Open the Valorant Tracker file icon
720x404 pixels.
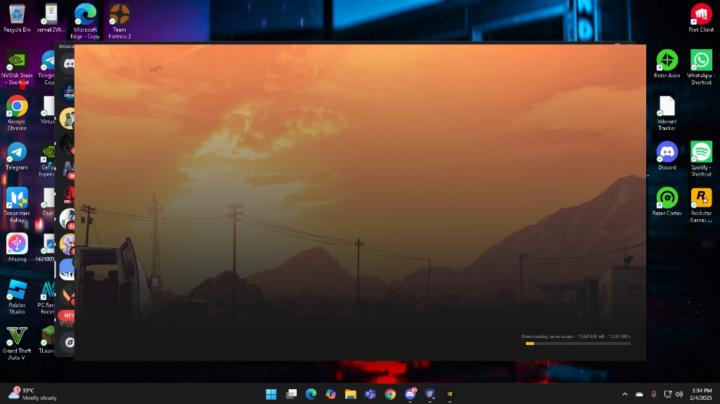click(667, 113)
